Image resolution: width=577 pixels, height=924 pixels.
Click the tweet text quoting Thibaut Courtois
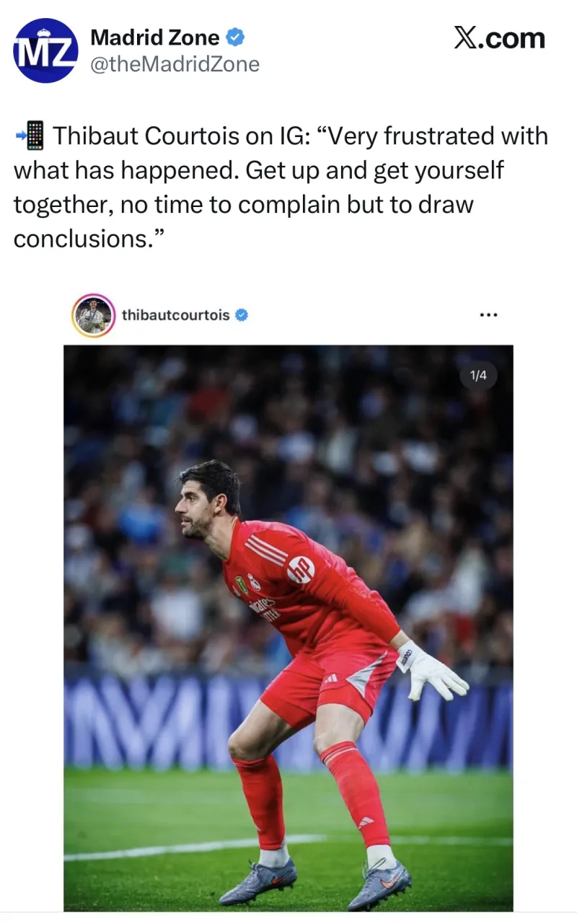281,187
